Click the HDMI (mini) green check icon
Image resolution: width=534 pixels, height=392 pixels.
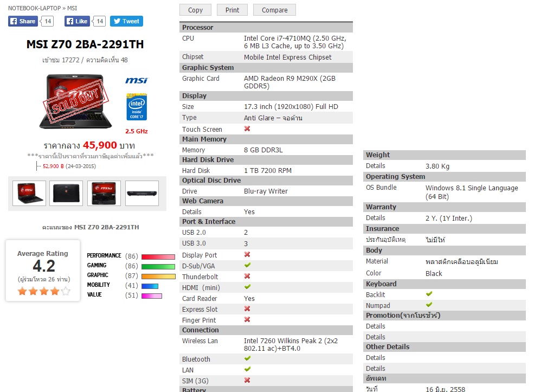248,287
